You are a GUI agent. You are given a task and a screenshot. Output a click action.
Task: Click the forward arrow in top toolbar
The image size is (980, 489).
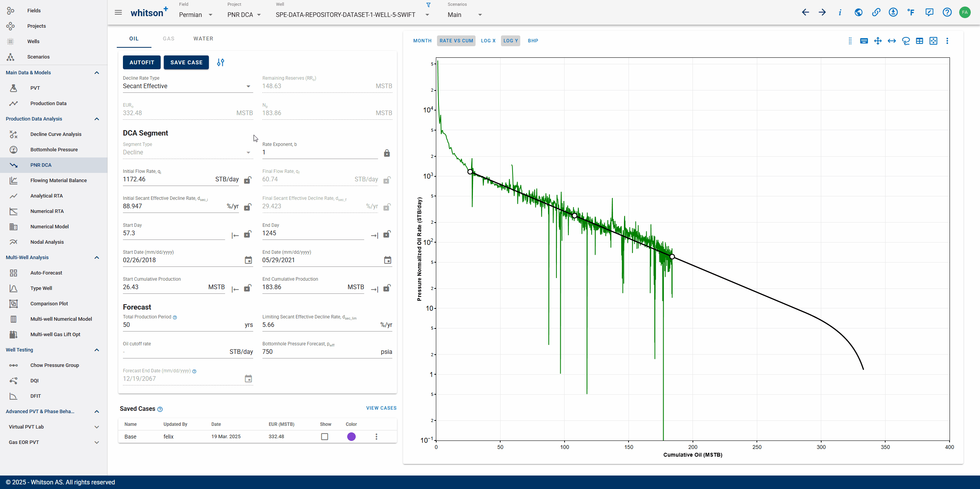[822, 12]
